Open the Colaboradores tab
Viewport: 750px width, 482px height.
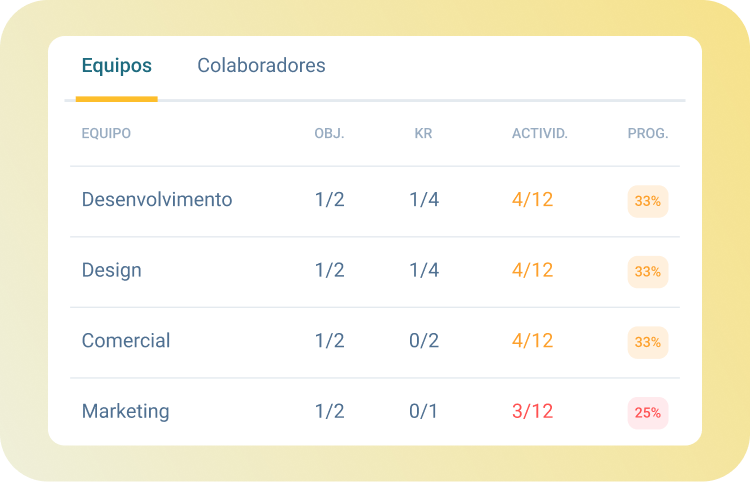[x=261, y=66]
